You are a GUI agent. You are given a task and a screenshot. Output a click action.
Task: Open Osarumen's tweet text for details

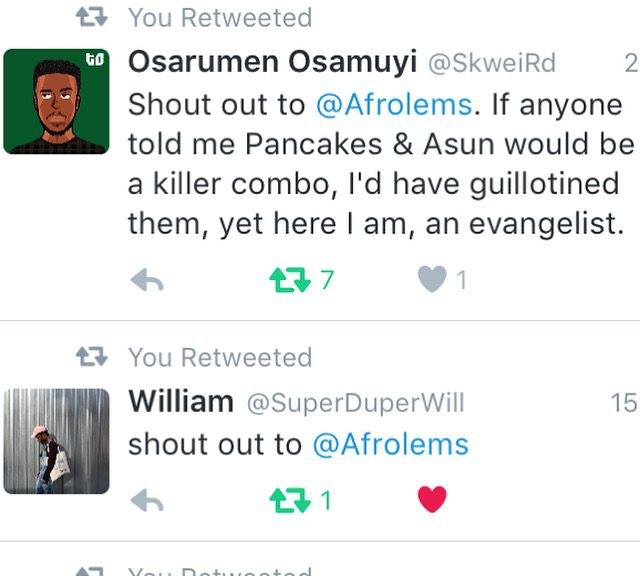(x=381, y=164)
